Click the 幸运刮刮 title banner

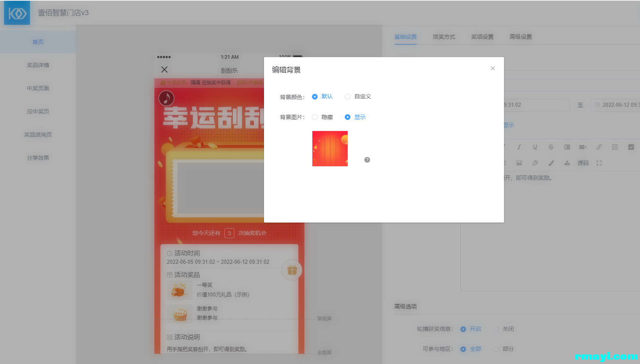point(213,118)
